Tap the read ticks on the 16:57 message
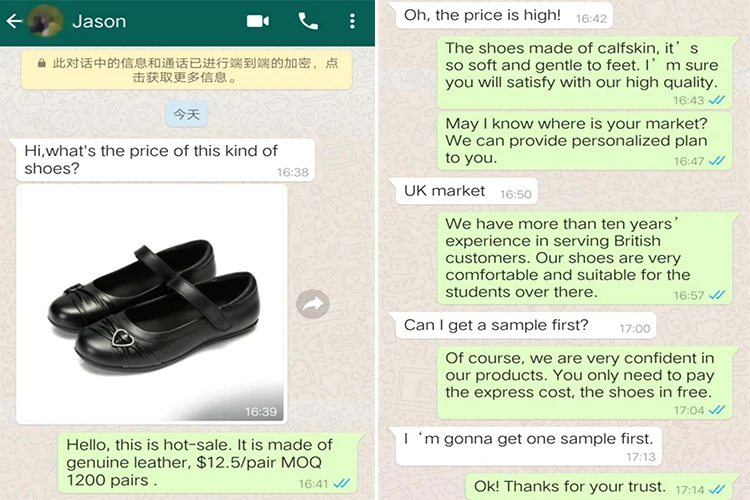Screen dimensions: 750x500 pyautogui.click(x=717, y=295)
